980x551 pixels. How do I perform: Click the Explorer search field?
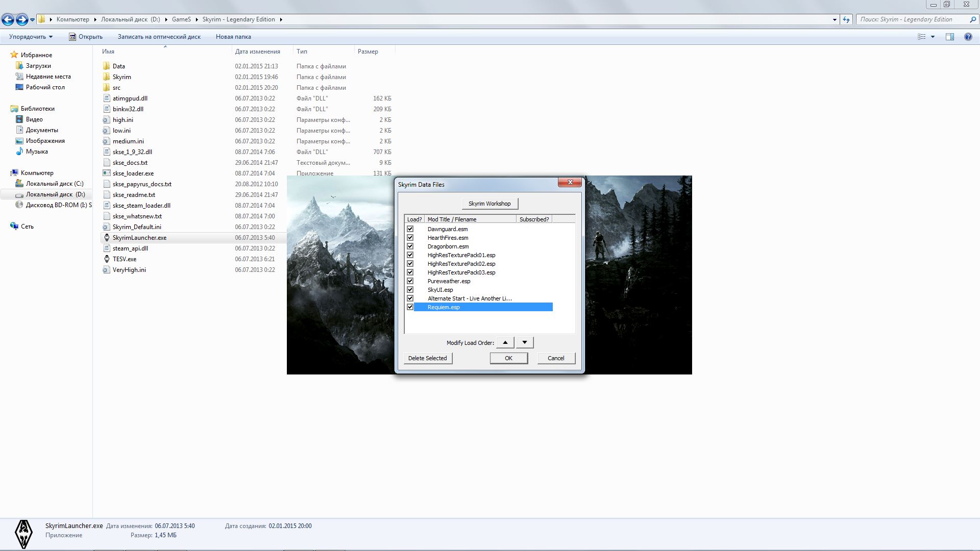[912, 19]
